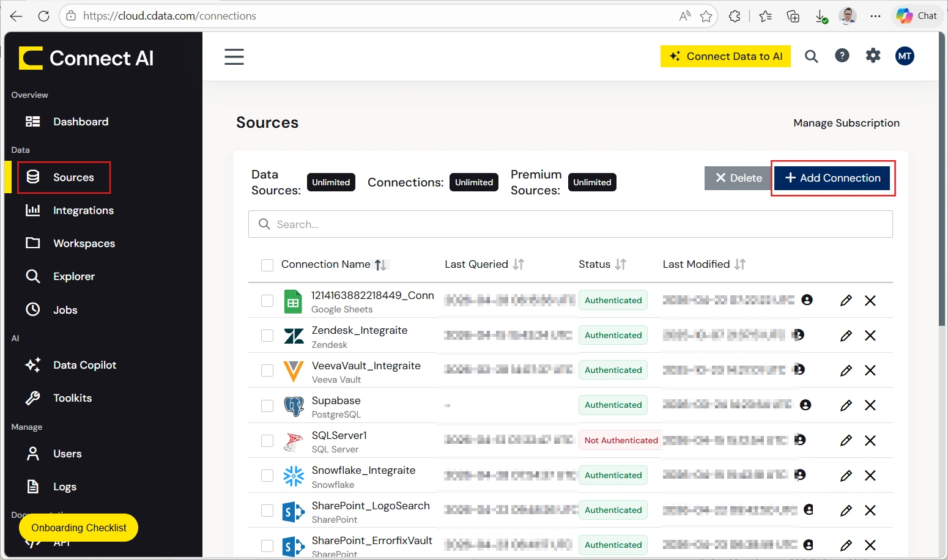
Task: Click the Connect AI logo
Action: [x=86, y=58]
